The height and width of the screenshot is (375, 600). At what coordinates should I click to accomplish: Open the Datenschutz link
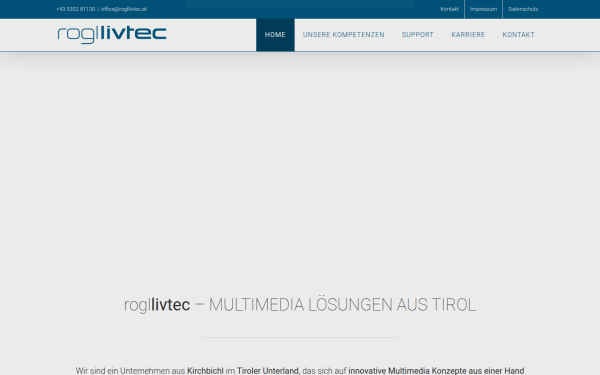click(x=523, y=9)
